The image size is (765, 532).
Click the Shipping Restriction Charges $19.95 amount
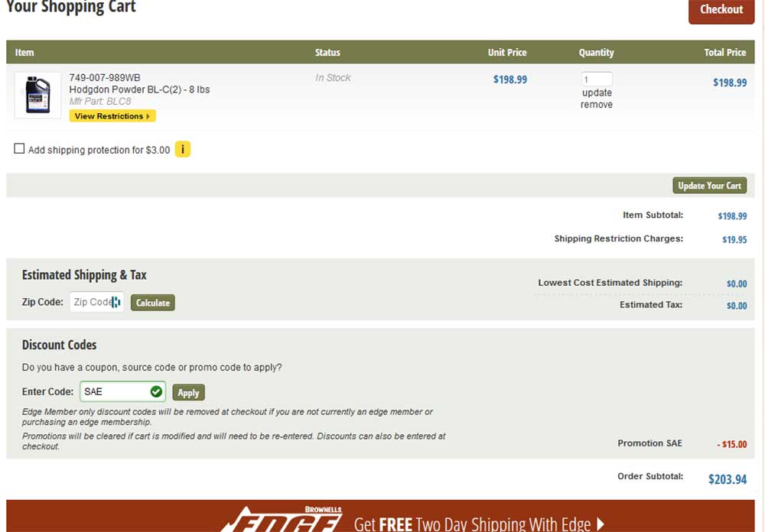click(x=734, y=239)
